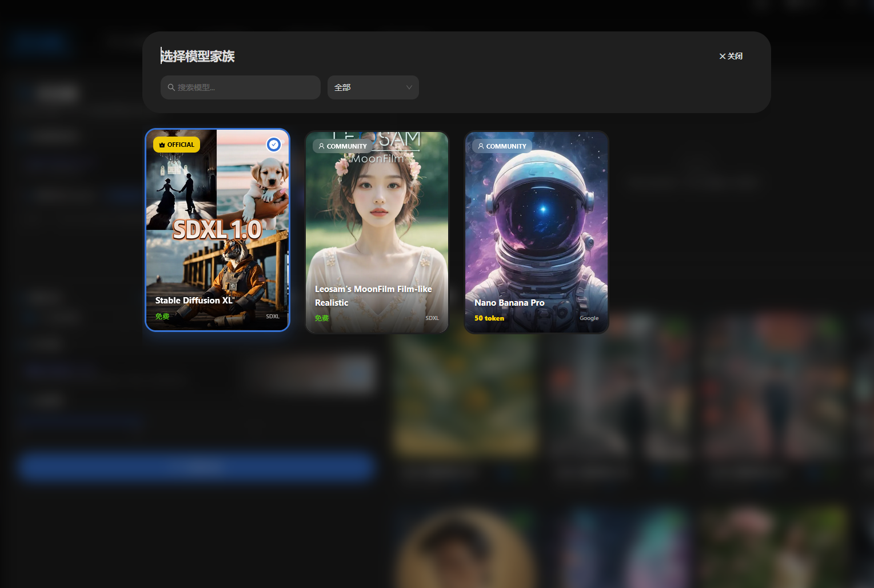Click the SDXL tag on Stable Diffusion XL card
Viewport: 874px width, 588px height.
[x=273, y=316]
